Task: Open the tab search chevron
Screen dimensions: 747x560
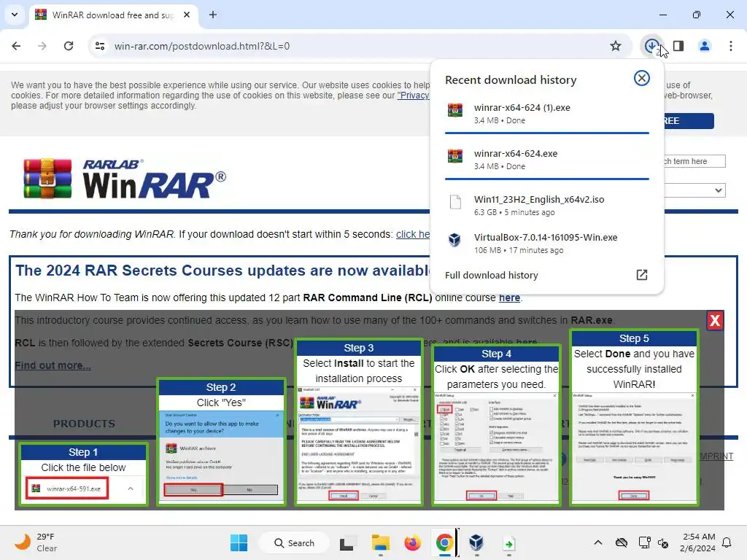Action: pos(15,15)
